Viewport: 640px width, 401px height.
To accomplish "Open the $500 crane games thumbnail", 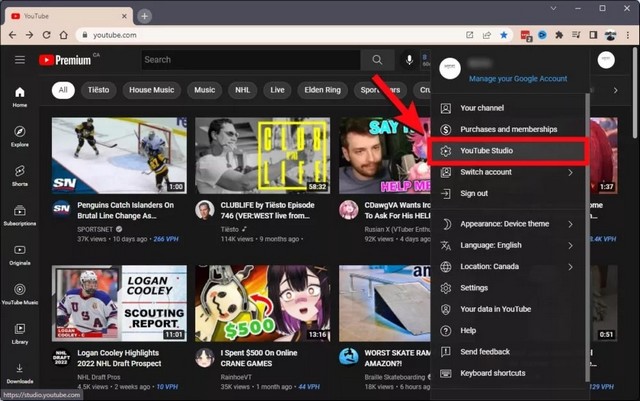I will coord(262,303).
